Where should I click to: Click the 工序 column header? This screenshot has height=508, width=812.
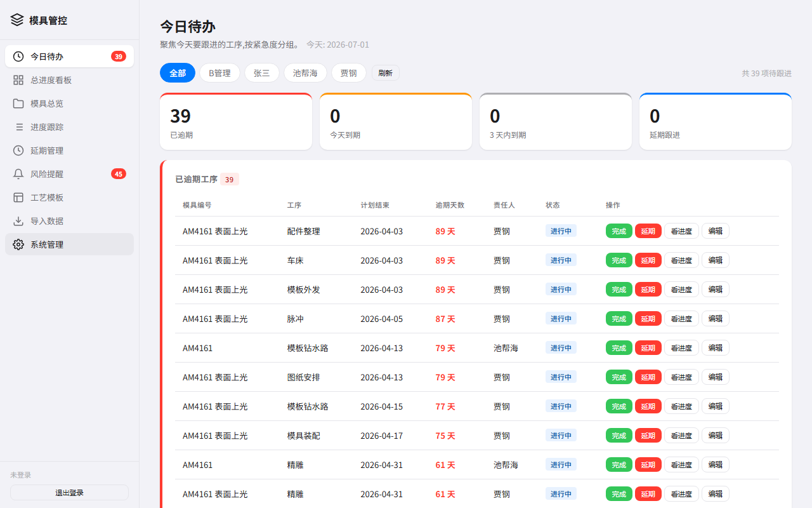[294, 205]
